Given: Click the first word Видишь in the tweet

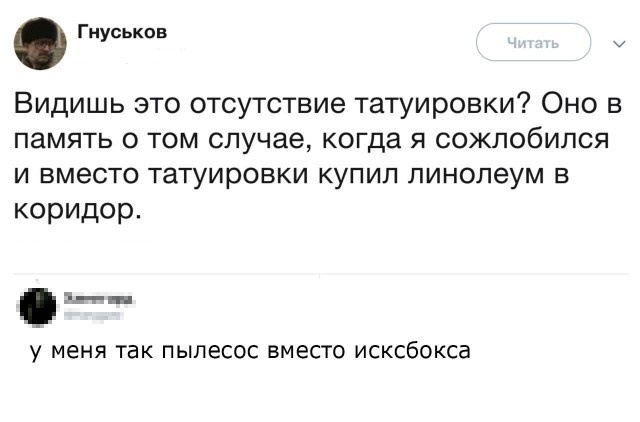Looking at the screenshot, I should (62, 104).
